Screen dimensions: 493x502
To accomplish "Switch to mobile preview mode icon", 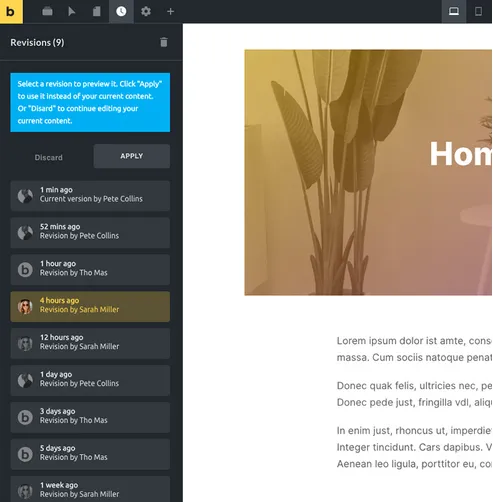I will [x=478, y=12].
